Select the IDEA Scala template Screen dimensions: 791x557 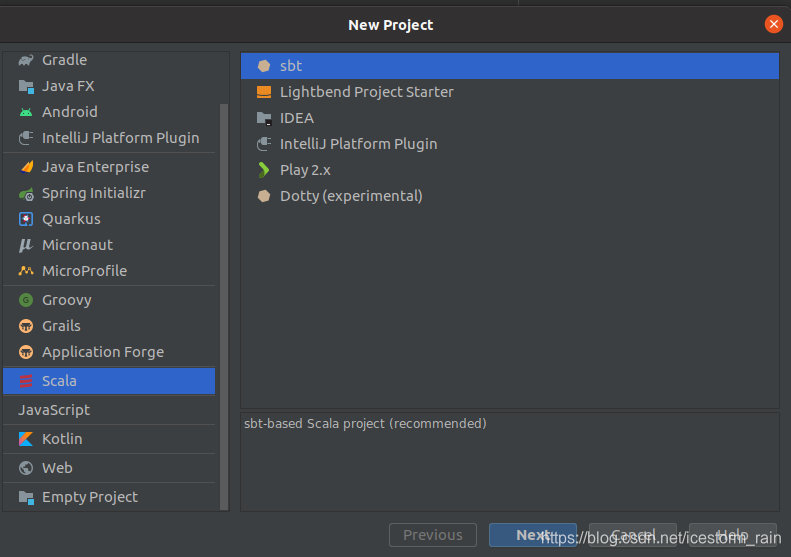click(510, 118)
